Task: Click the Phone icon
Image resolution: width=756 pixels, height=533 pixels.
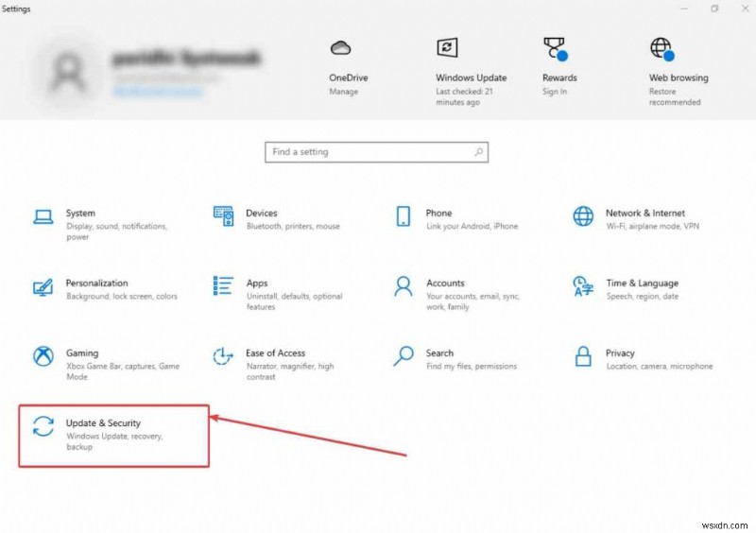Action: click(404, 216)
